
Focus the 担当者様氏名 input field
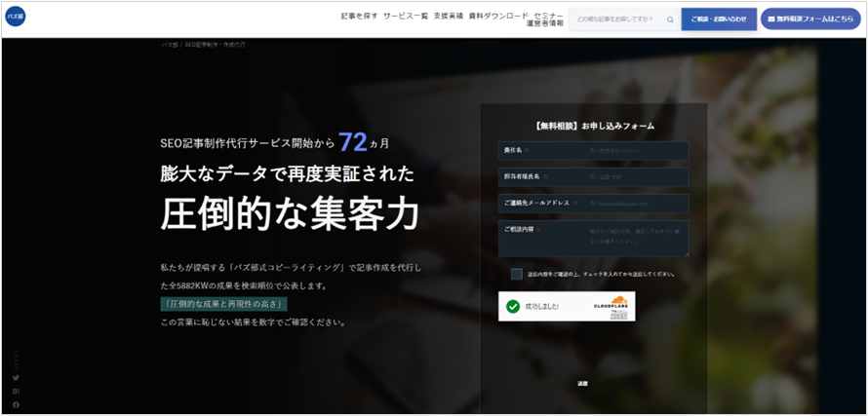pos(593,177)
